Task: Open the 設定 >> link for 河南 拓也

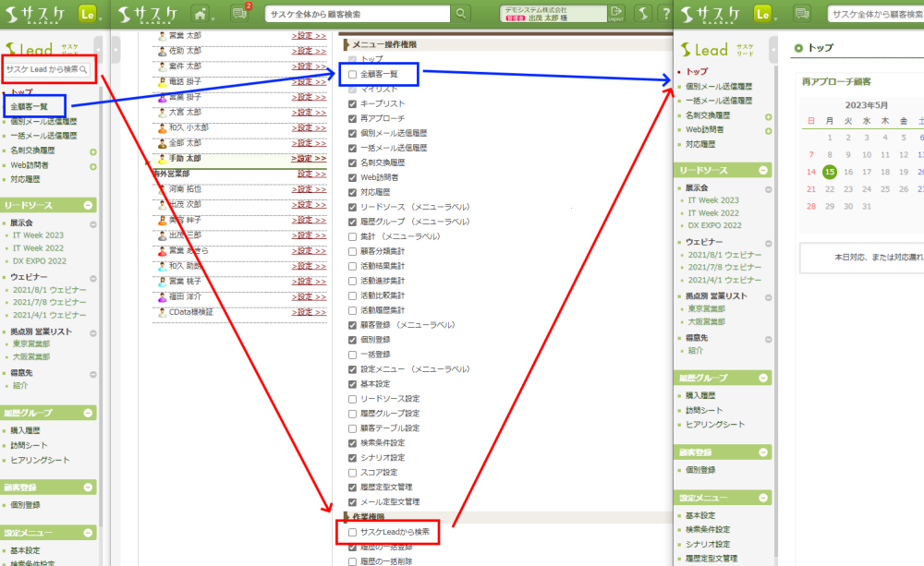Action: pyautogui.click(x=309, y=189)
